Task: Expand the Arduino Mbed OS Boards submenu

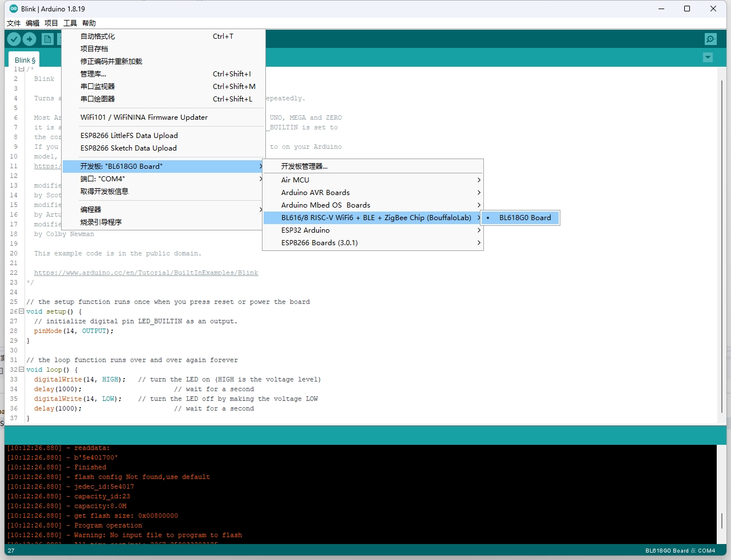Action: (373, 205)
